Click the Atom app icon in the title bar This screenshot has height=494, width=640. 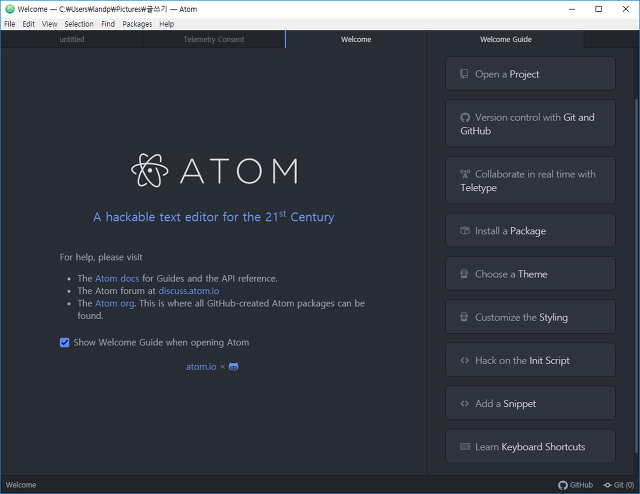[x=10, y=9]
